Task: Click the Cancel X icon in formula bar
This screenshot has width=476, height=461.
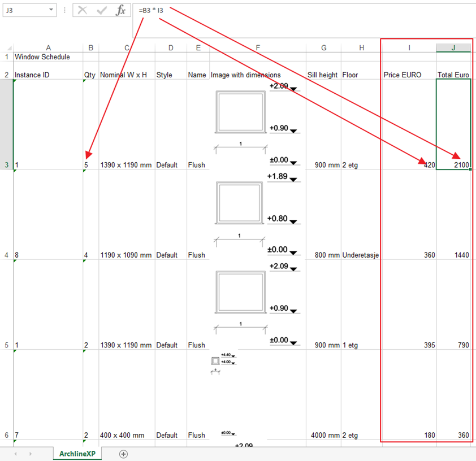Action: click(x=83, y=11)
